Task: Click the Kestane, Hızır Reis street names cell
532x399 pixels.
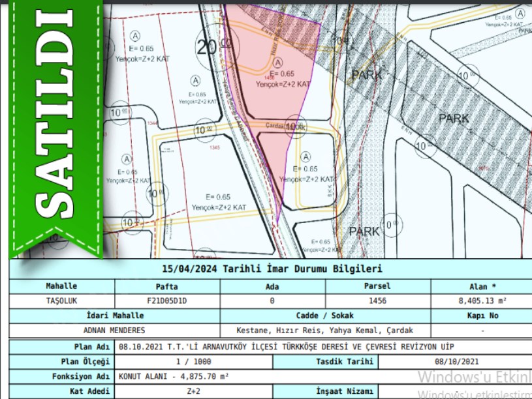Action: pos(324,331)
